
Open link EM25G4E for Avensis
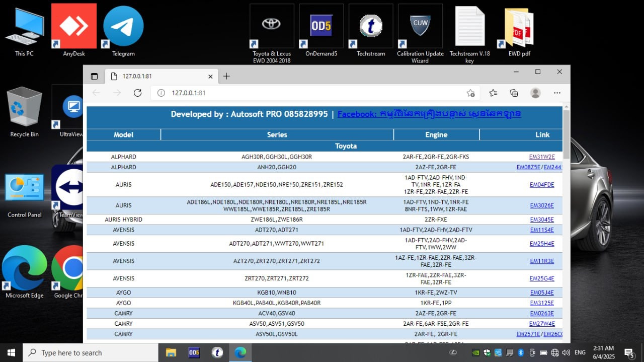(x=542, y=278)
